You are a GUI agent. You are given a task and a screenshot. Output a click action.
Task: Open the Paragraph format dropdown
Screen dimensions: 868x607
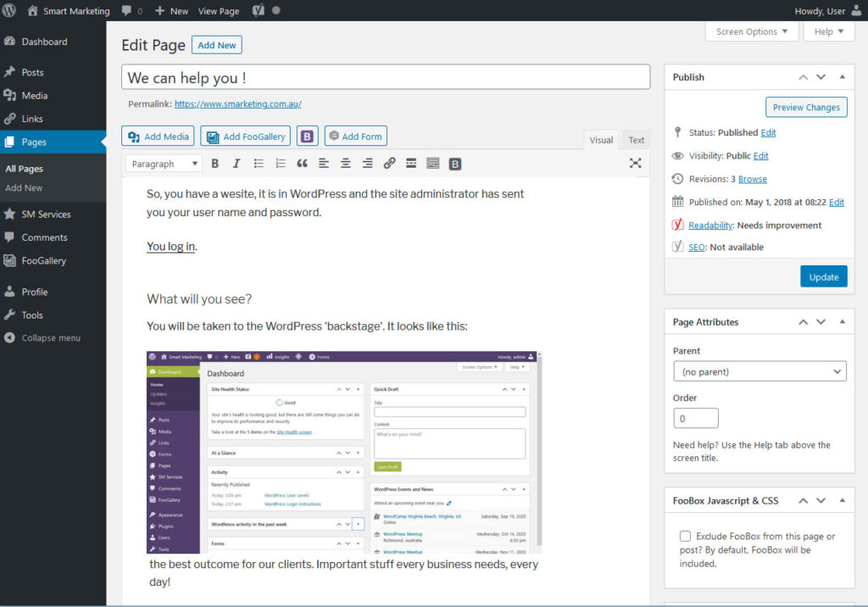[x=164, y=164]
